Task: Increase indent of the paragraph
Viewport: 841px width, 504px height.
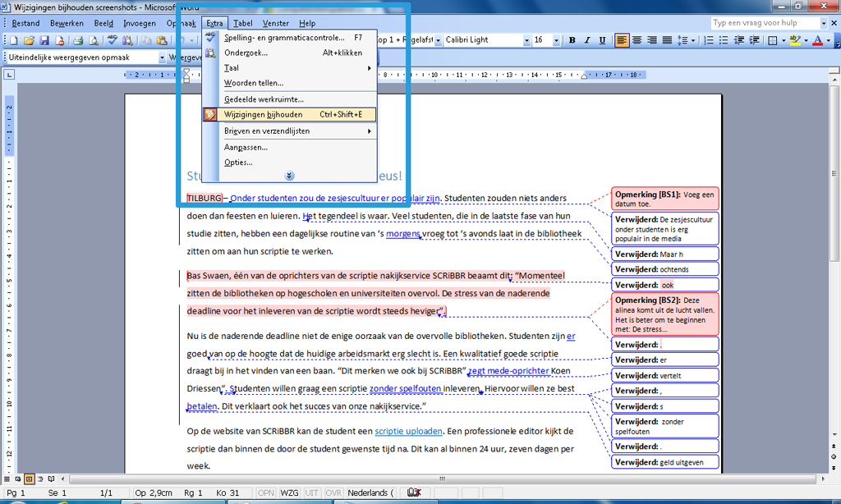Action: click(x=754, y=40)
